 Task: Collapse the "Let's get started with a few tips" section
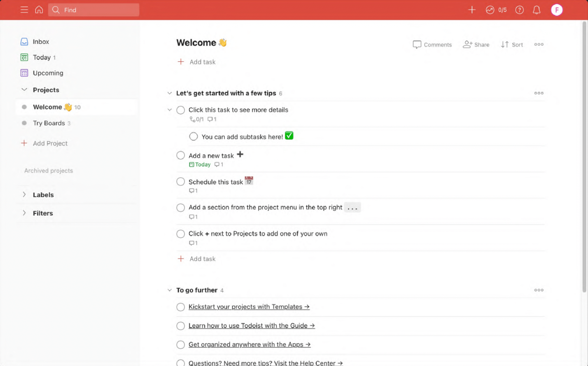point(169,93)
